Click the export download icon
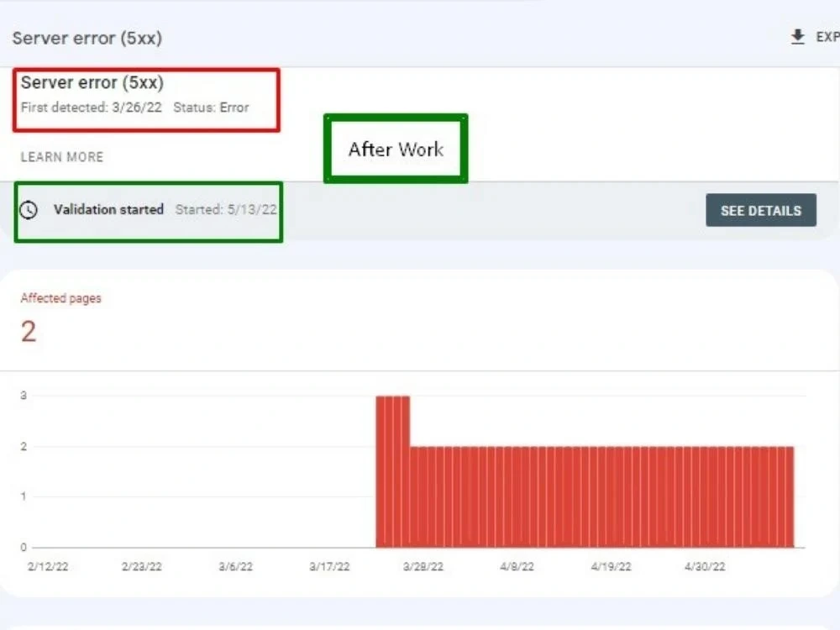840x630 pixels. 798,37
